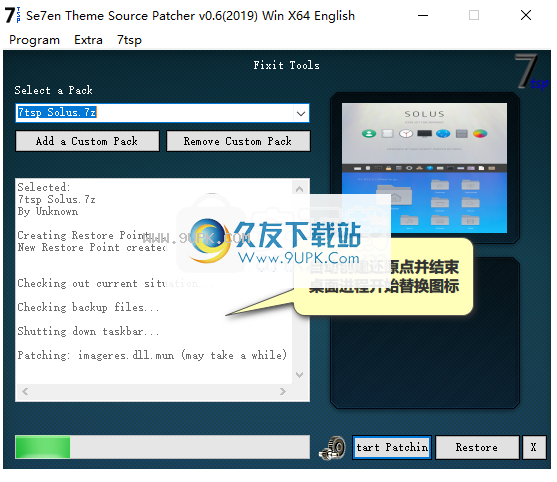
Task: Click the Restore button
Action: [477, 448]
